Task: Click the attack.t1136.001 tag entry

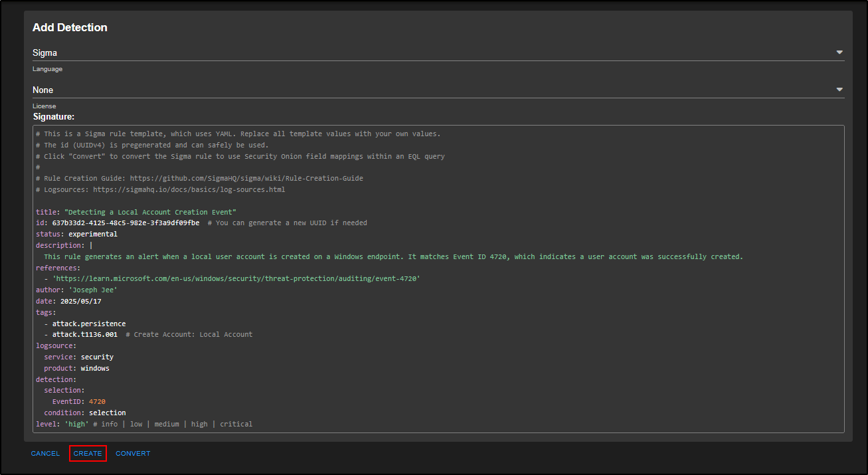Action: pyautogui.click(x=84, y=334)
